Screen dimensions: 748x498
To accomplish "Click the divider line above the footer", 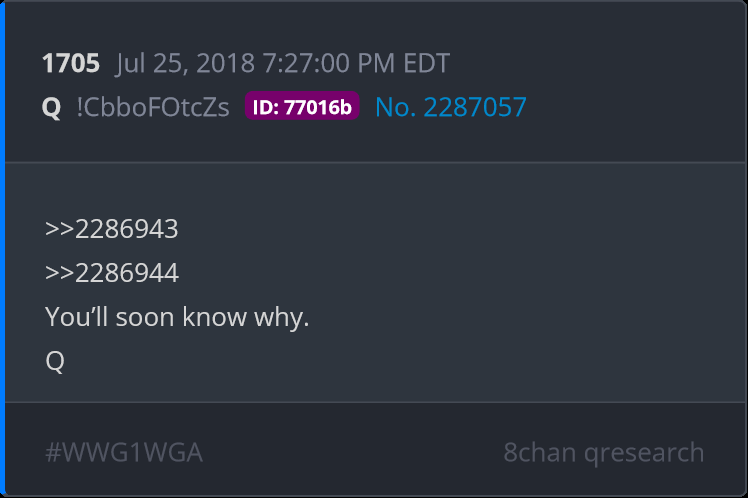I will [x=376, y=402].
